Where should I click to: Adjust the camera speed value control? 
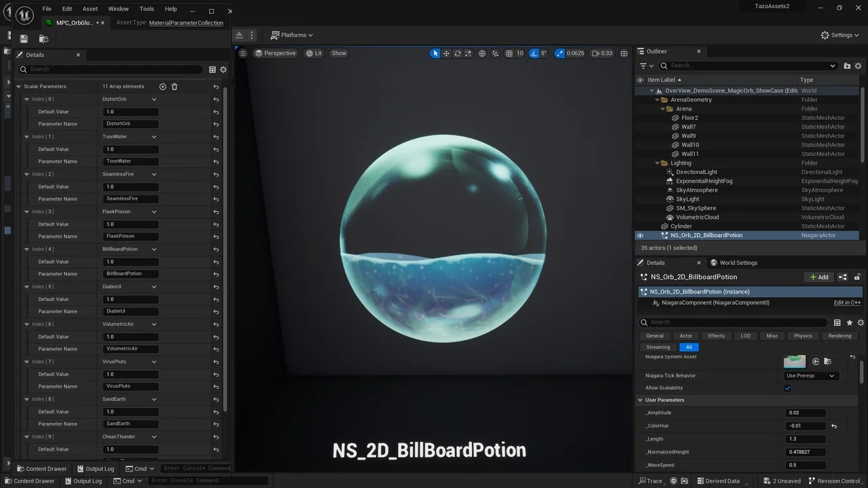[x=602, y=53]
